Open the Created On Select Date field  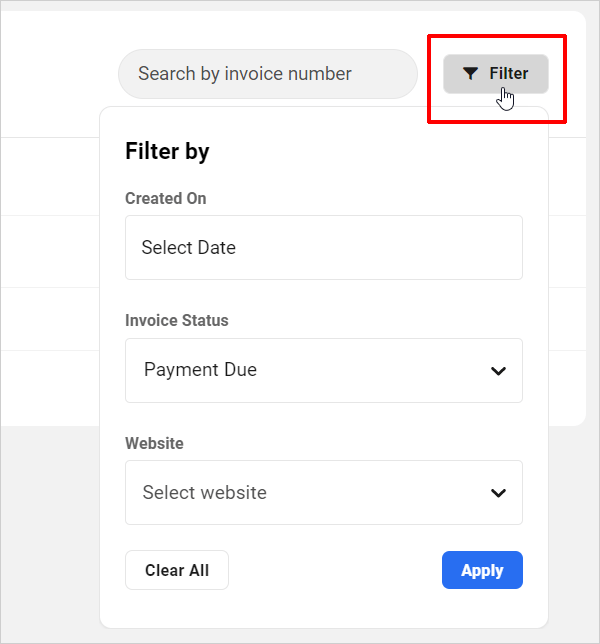click(324, 248)
